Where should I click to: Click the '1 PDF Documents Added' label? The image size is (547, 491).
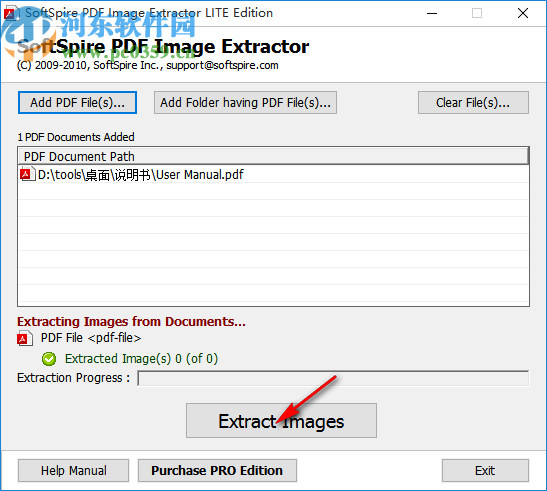coord(76,137)
